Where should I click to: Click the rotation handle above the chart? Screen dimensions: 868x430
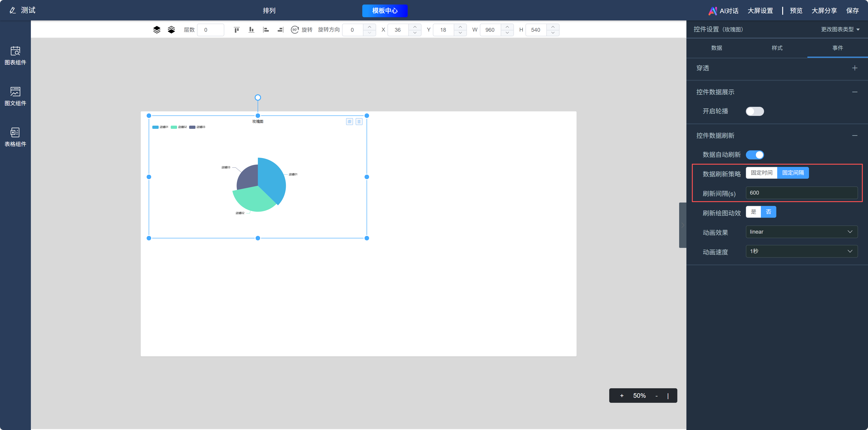258,98
